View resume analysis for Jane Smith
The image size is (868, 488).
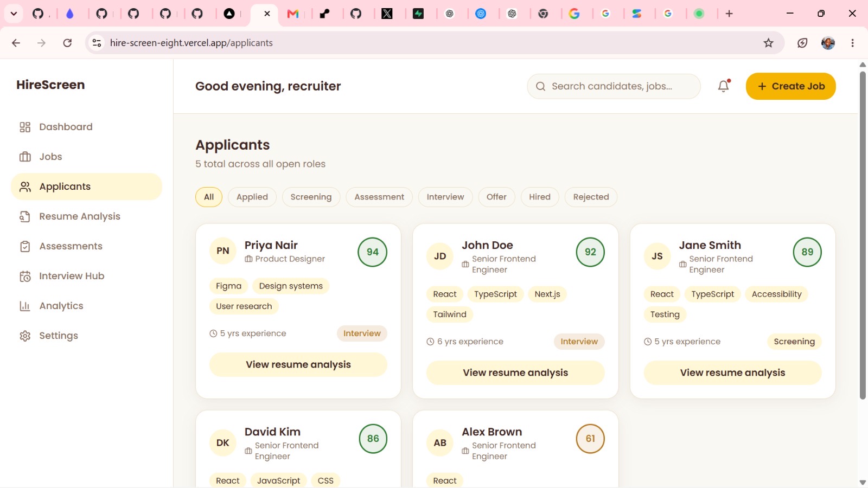tap(733, 373)
